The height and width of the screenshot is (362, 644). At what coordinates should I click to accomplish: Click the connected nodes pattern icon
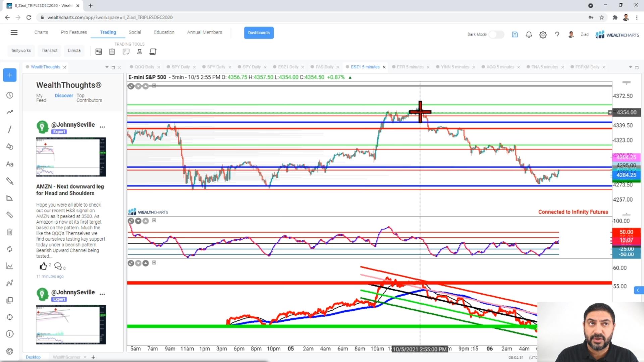(10, 283)
